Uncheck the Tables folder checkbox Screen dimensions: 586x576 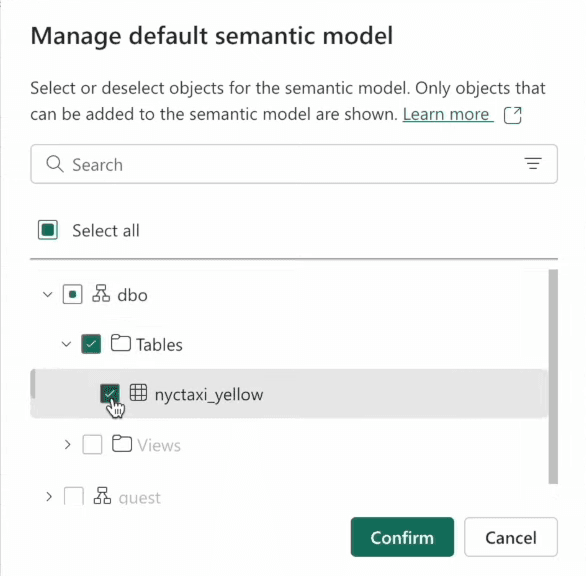91,344
